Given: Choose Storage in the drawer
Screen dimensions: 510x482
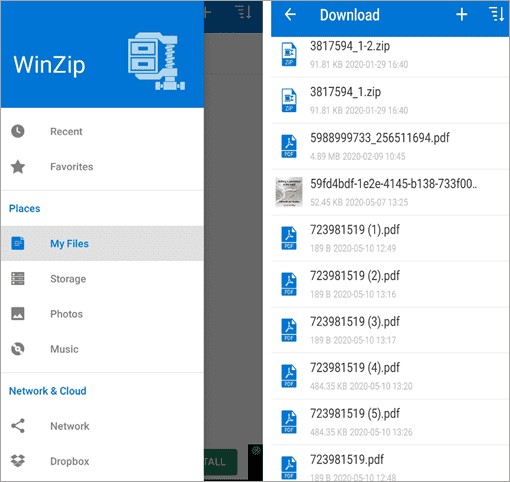Looking at the screenshot, I should [x=102, y=279].
